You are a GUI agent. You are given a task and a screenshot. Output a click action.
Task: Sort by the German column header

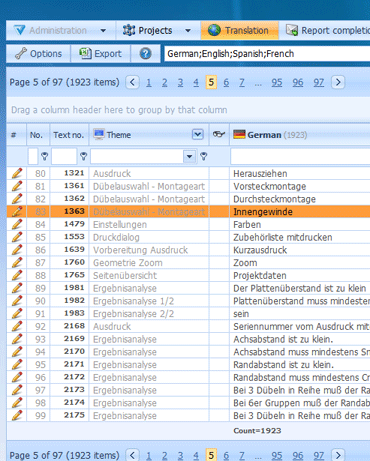pyautogui.click(x=300, y=135)
